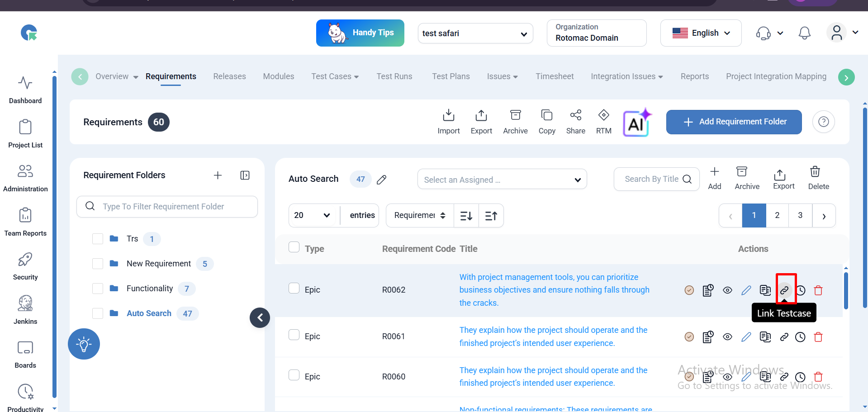Open the English language selector
Viewport: 868px width, 412px height.
pos(701,33)
